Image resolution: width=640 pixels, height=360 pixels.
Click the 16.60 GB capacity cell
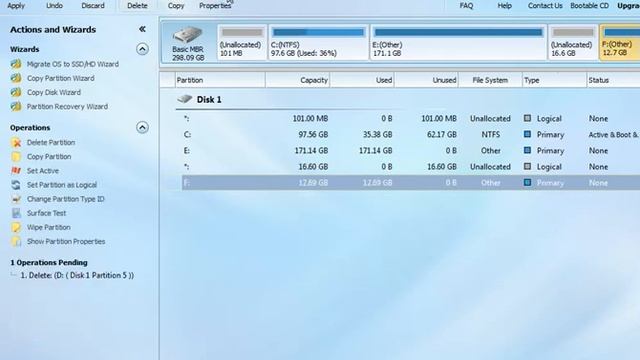(x=313, y=167)
